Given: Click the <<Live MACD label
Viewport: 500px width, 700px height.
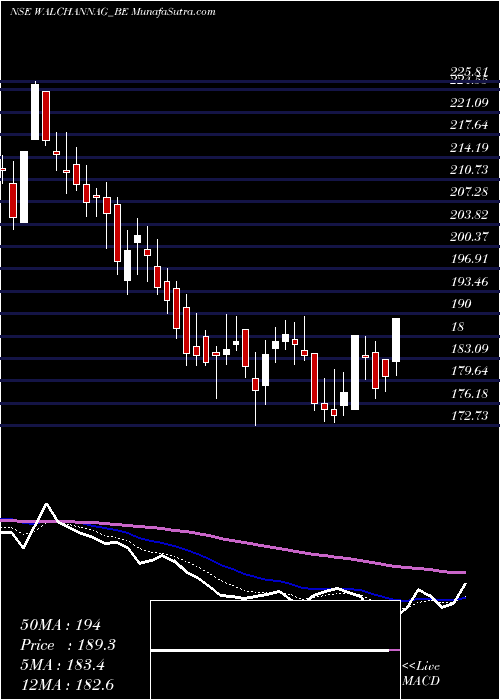Looking at the screenshot, I should pyautogui.click(x=421, y=674).
